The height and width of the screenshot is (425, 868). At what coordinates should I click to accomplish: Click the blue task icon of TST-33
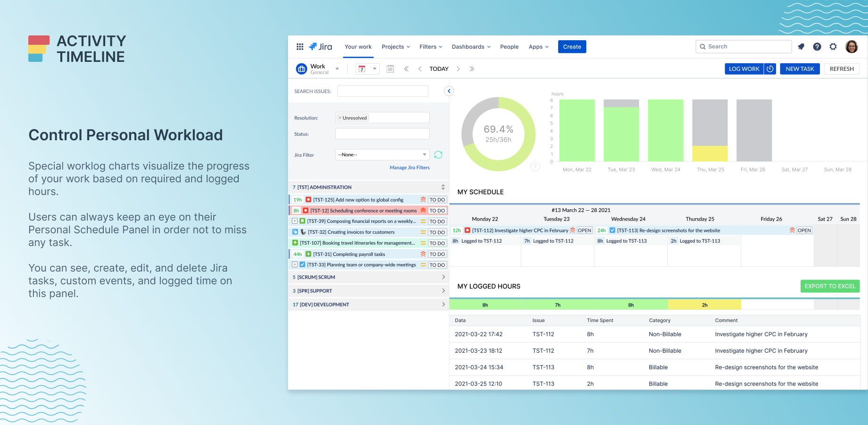pyautogui.click(x=302, y=265)
